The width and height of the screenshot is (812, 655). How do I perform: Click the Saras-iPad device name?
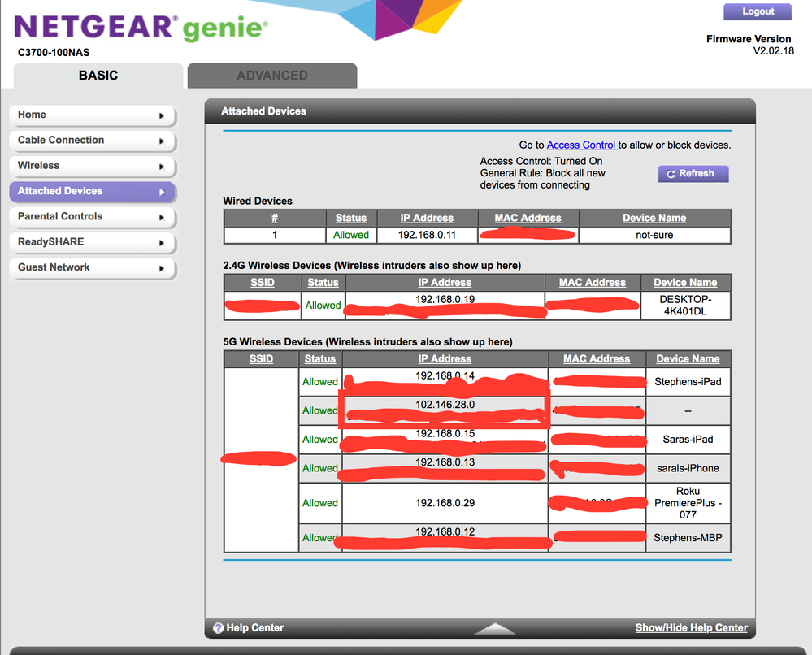tap(688, 439)
